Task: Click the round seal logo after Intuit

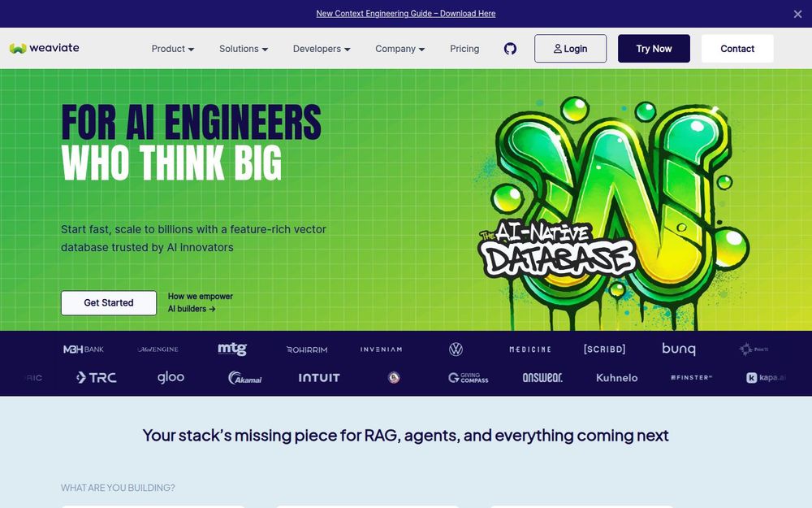Action: [394, 378]
